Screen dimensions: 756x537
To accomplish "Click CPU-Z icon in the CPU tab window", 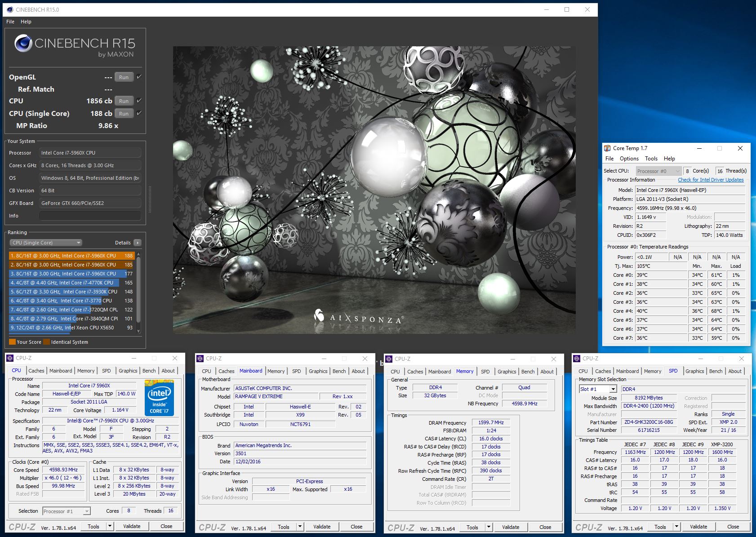I will coord(10,358).
